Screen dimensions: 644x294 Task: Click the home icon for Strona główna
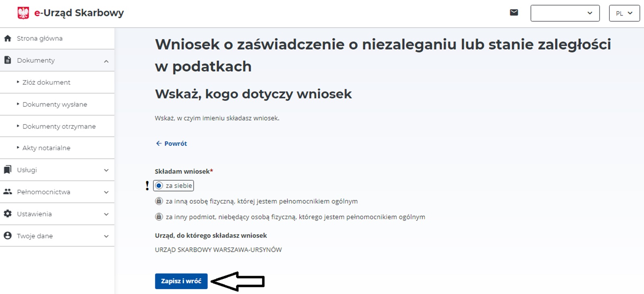tap(8, 39)
